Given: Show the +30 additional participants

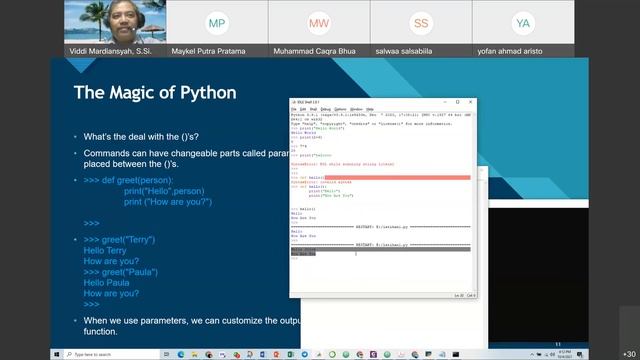Looking at the screenshot, I should (629, 354).
